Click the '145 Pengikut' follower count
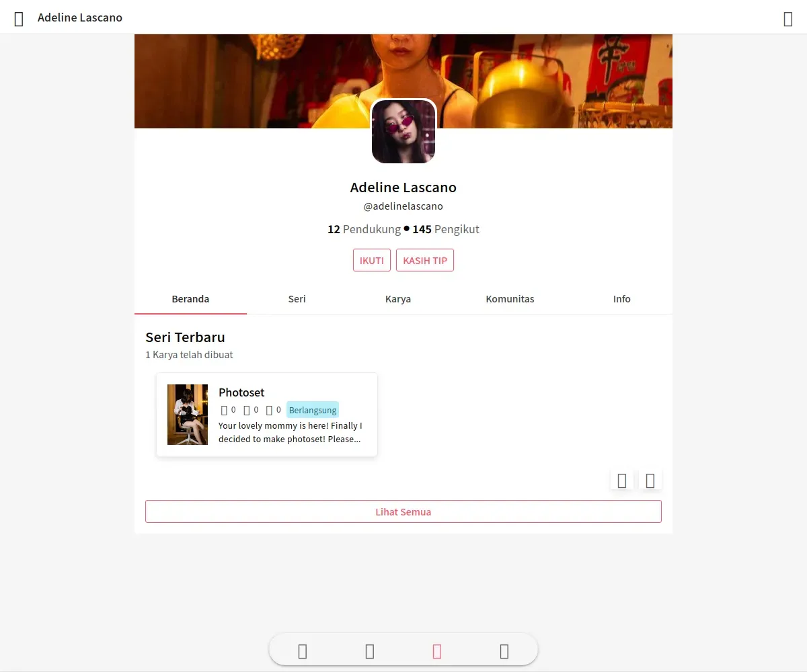 pos(446,229)
